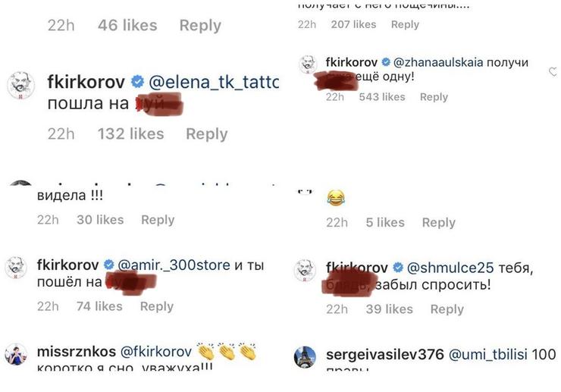View the 207 likes list
Image resolution: width=561 pixels, height=392 pixels.
[353, 24]
